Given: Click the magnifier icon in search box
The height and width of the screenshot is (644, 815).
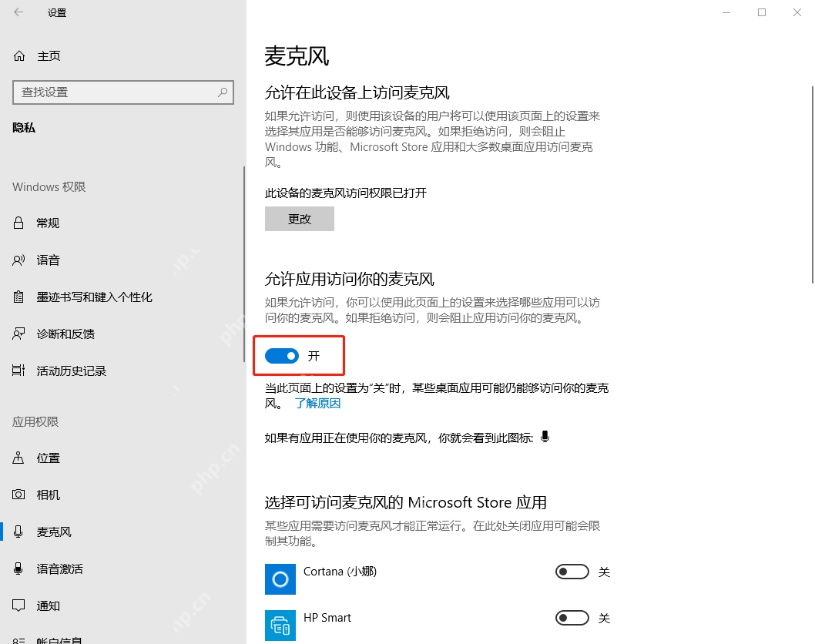Looking at the screenshot, I should (223, 92).
